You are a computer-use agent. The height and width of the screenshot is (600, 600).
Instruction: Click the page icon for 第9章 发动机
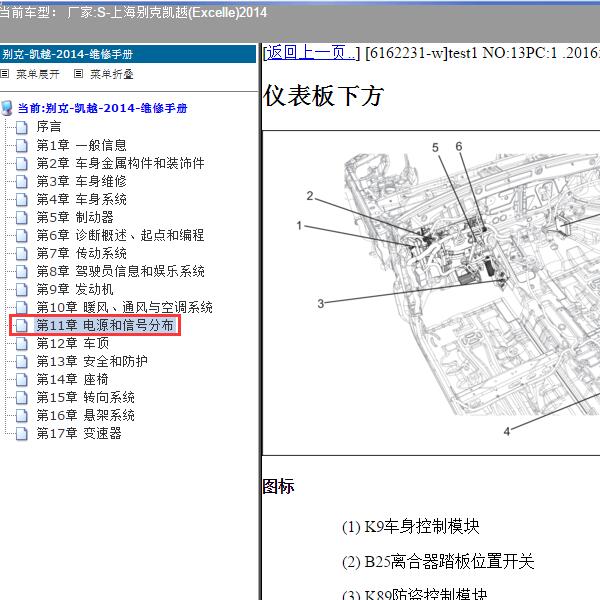pyautogui.click(x=22, y=289)
